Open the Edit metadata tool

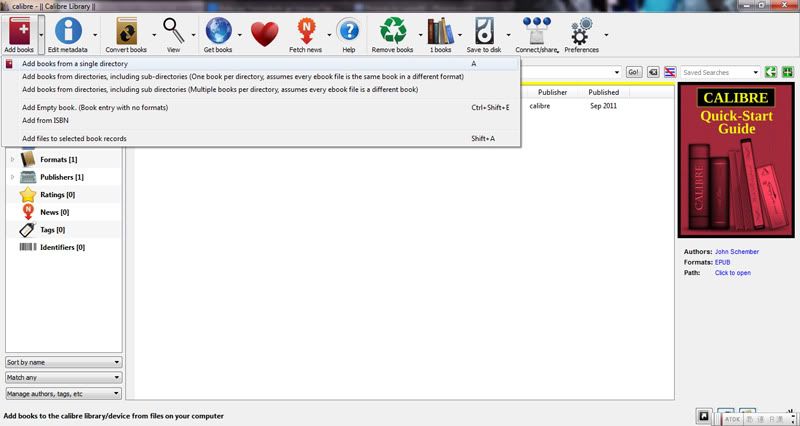pos(68,31)
